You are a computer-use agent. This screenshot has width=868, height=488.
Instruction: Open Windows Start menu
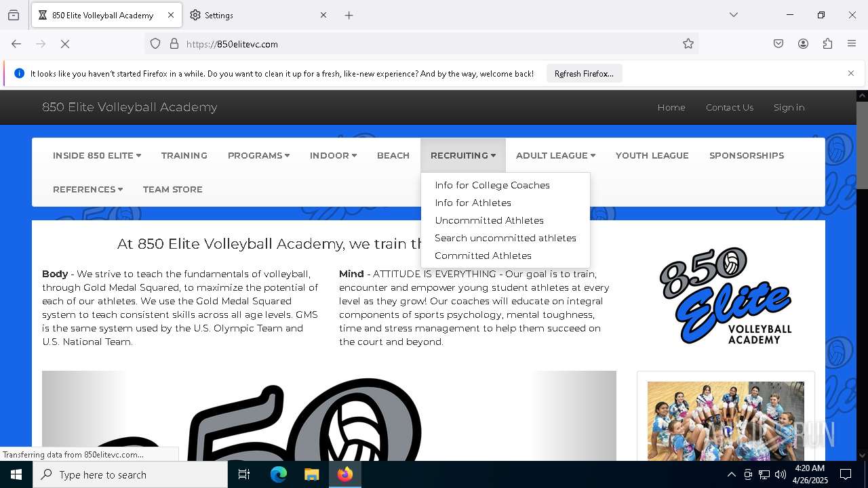coord(16,474)
